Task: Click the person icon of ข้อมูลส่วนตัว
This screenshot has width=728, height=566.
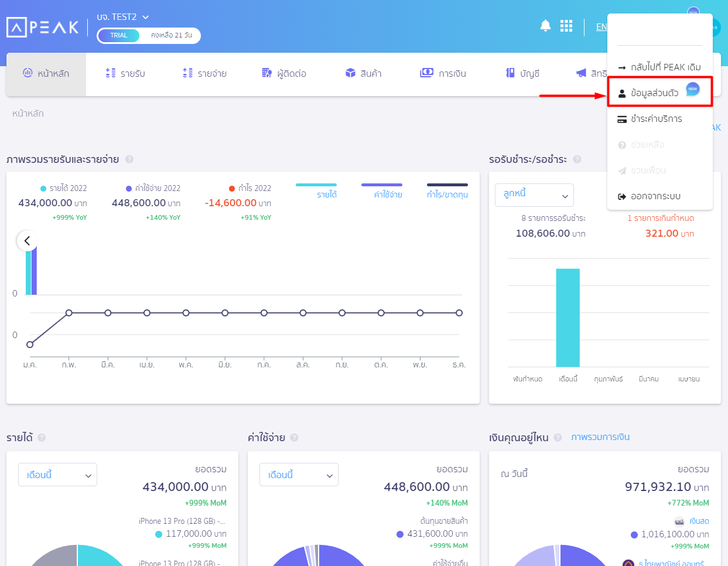Action: pyautogui.click(x=622, y=93)
